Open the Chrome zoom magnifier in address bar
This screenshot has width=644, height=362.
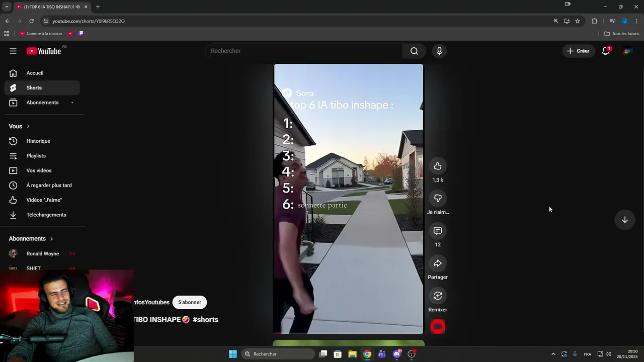point(556,21)
